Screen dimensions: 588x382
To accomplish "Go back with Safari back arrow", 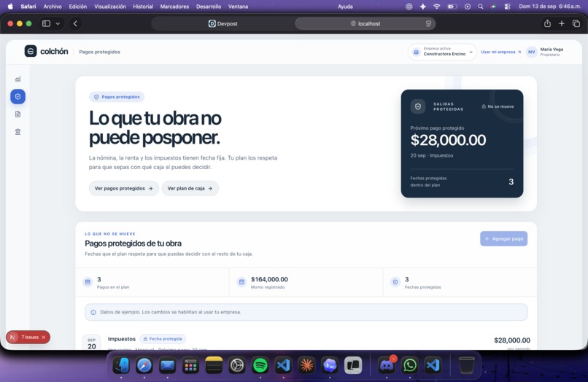I will (75, 23).
